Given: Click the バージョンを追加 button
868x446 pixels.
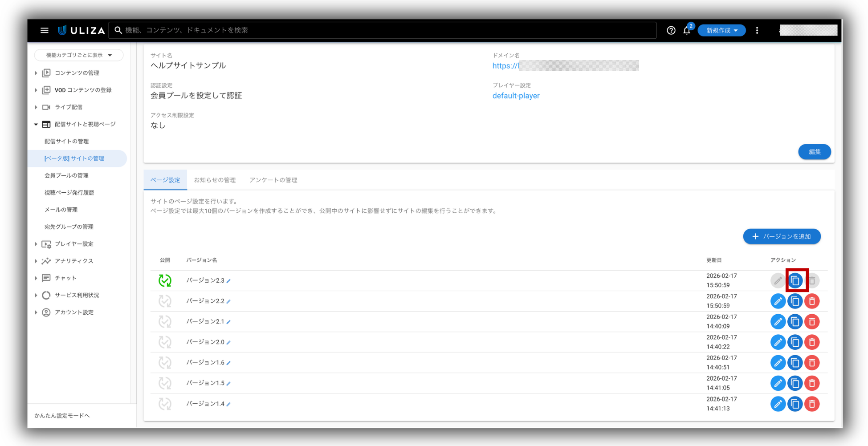Looking at the screenshot, I should coord(782,236).
